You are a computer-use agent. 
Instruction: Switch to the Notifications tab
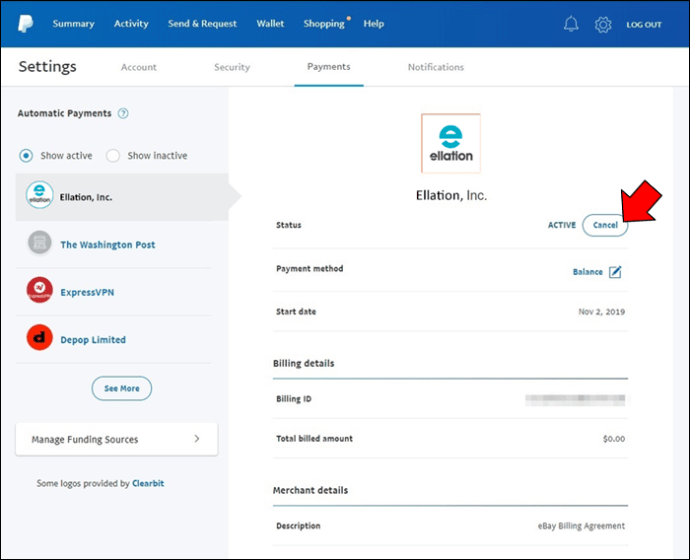435,68
